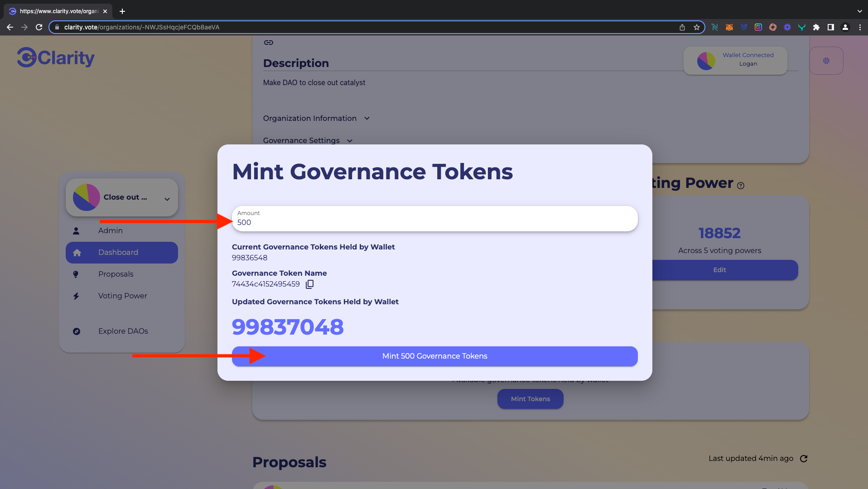Bookmark this page with star icon

coord(697,27)
